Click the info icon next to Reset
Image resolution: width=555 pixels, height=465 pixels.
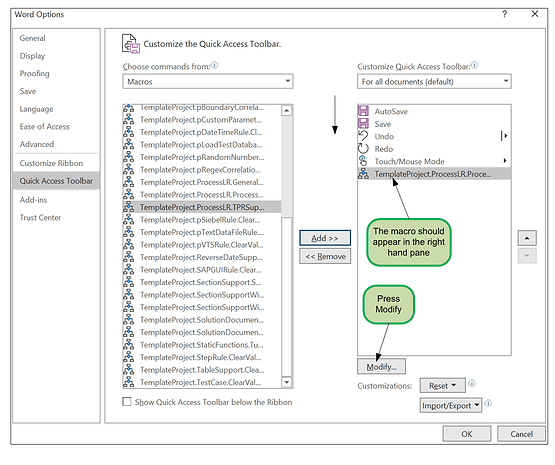pos(472,384)
